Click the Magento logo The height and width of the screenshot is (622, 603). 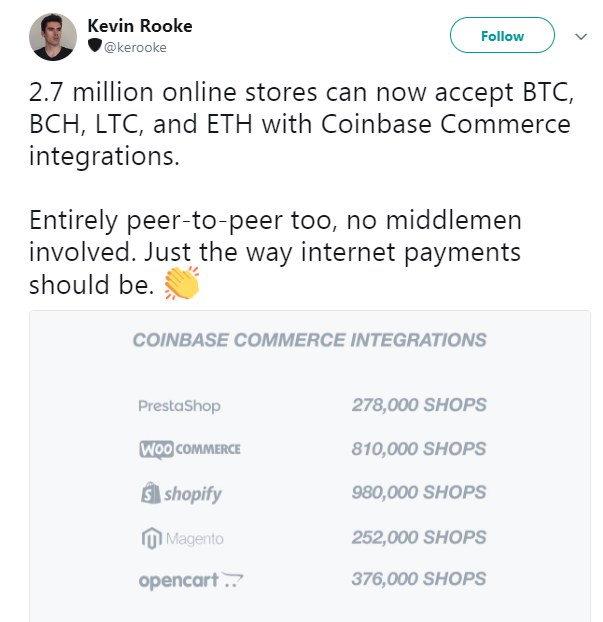182,538
